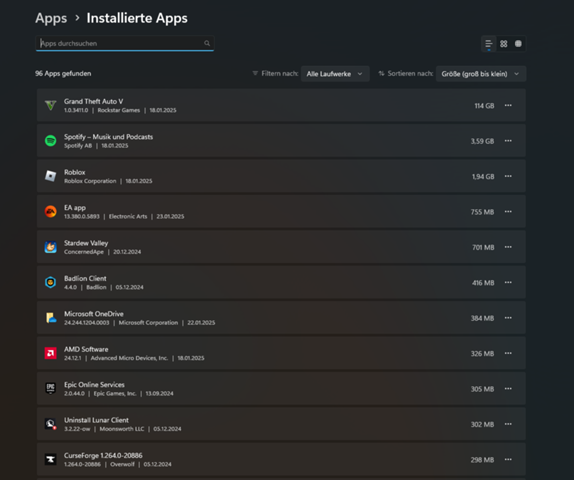574x480 pixels.
Task: Switch to list view layout
Action: [x=489, y=44]
